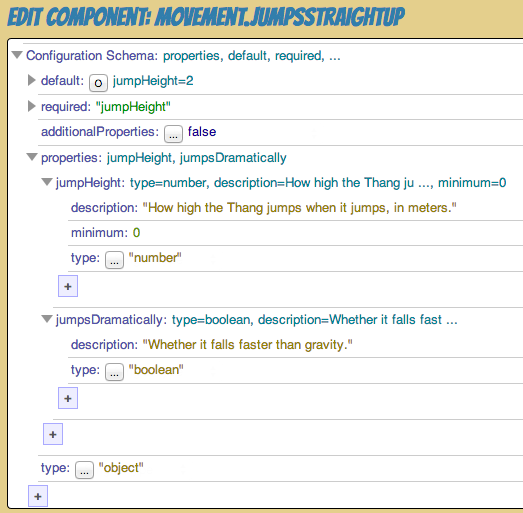Collapse the Configuration Schema root node

[17, 55]
